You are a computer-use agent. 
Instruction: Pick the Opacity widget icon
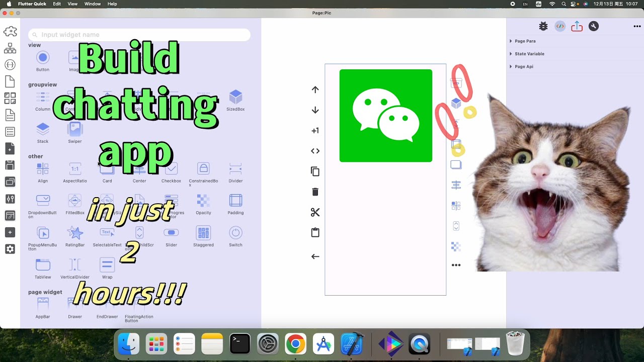pyautogui.click(x=203, y=201)
